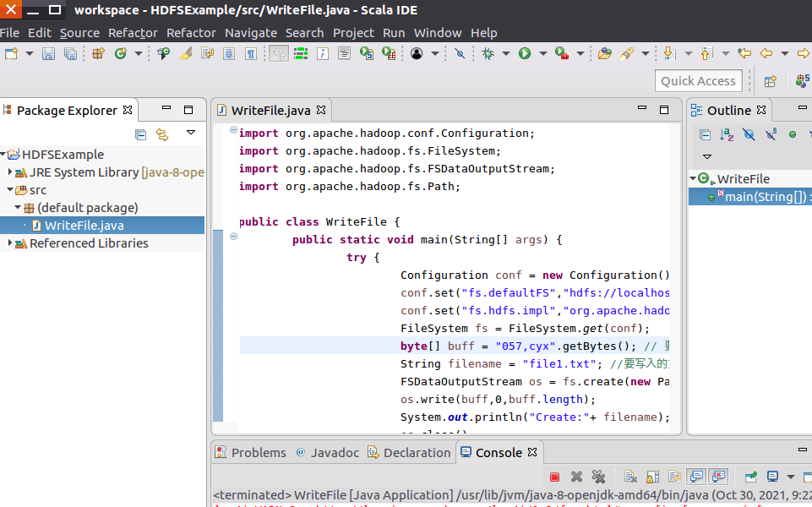Viewport: 812px width, 507px height.
Task: Navigate Back with the yellow left arrow
Action: pyautogui.click(x=766, y=53)
